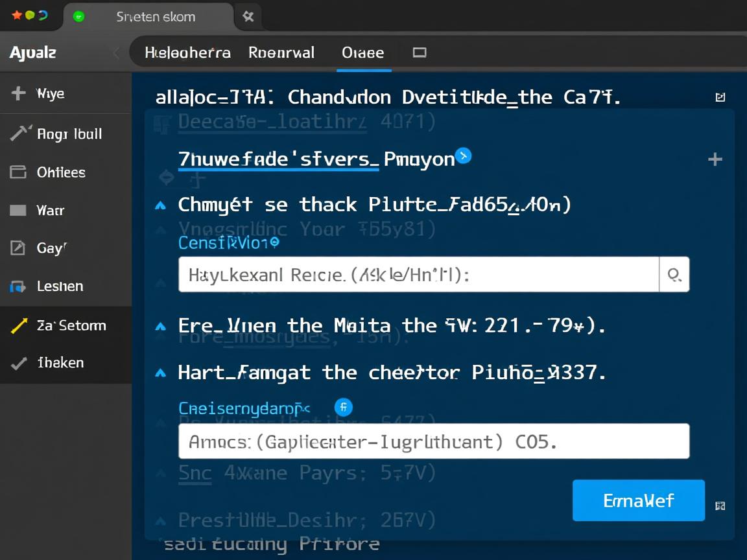The width and height of the screenshot is (747, 560).
Task: Collapse the Chmyet se thack section
Action: [160, 205]
